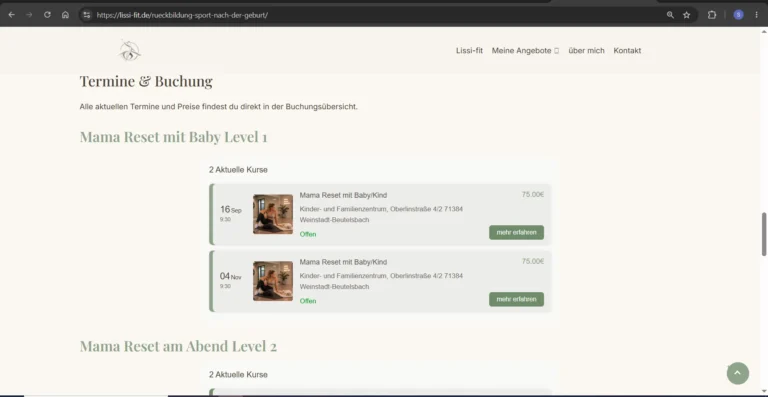Open thumbnail of 16 Sep course
The width and height of the screenshot is (768, 397).
point(273,214)
